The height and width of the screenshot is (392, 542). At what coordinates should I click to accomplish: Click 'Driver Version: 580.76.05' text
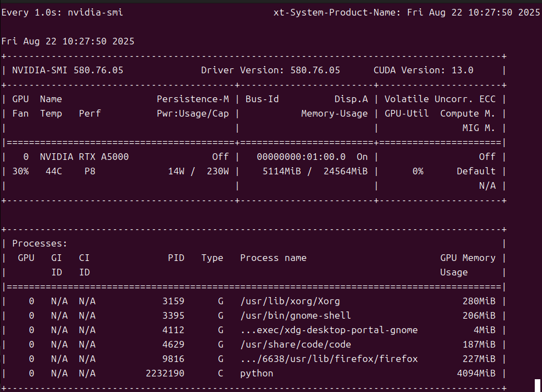(271, 70)
